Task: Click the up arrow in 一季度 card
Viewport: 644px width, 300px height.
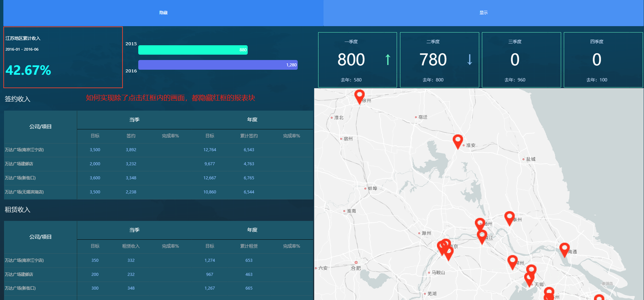Action: 388,59
